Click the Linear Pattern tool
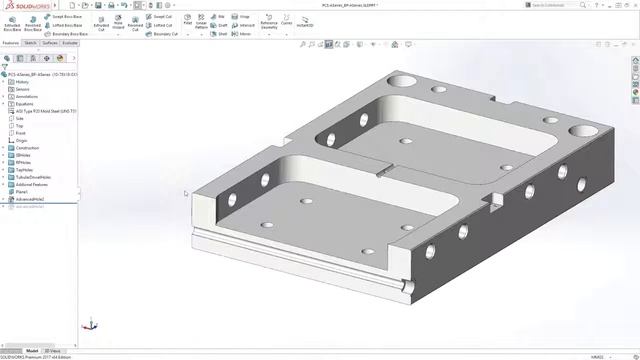 click(x=201, y=22)
